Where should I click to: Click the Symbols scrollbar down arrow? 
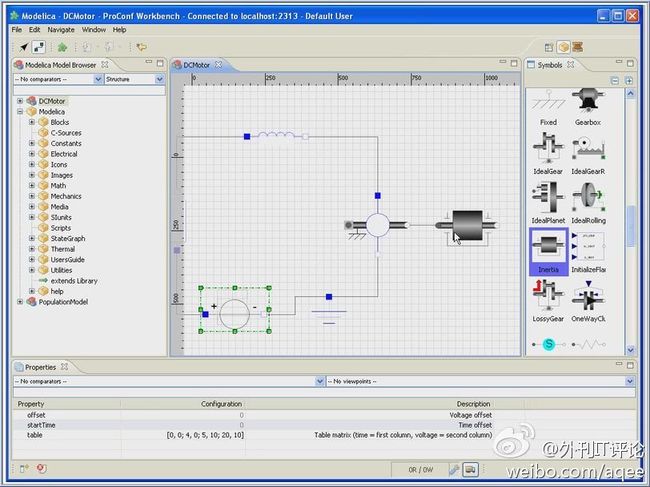[631, 350]
